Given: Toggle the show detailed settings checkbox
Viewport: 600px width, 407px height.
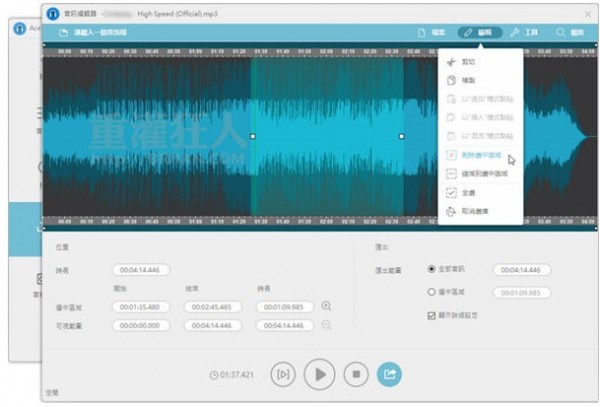Looking at the screenshot, I should tap(431, 314).
